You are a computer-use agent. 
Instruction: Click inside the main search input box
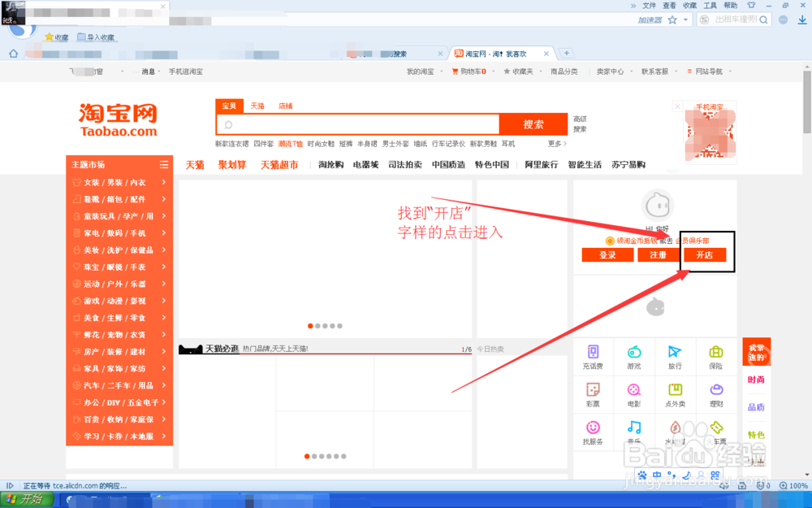pos(357,124)
